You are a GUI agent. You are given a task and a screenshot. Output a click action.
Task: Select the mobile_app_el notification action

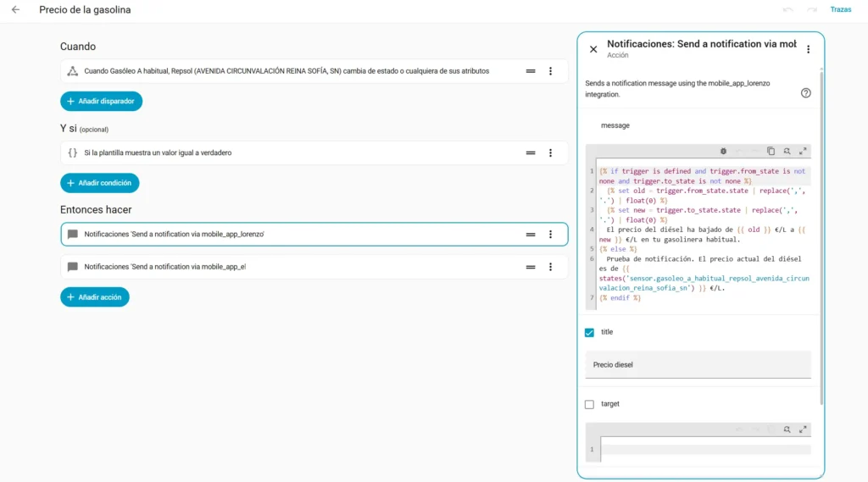pos(314,267)
